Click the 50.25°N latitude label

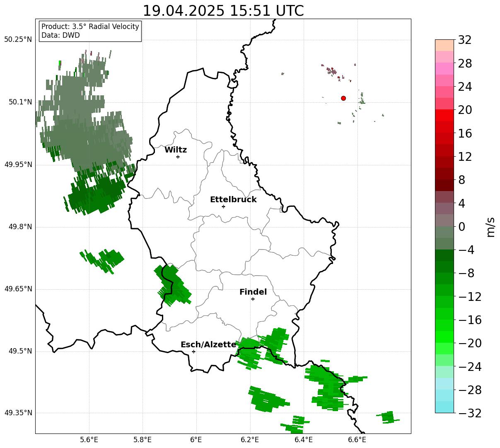tap(18, 40)
